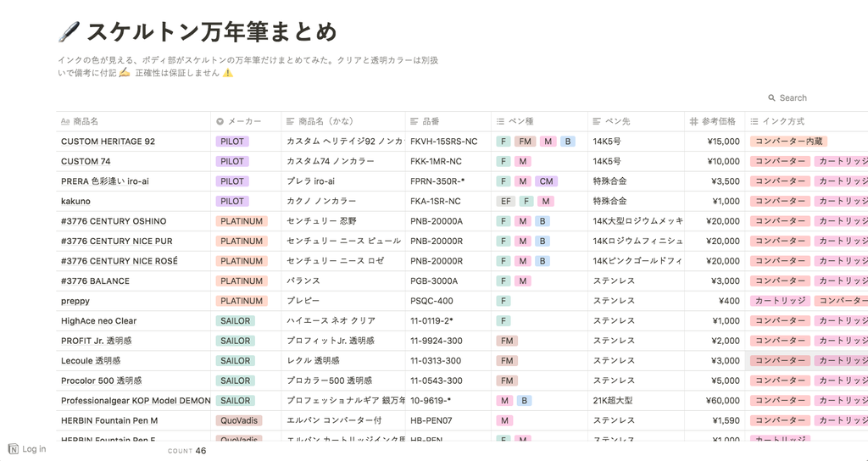
Task: Click the page title スケルトン万年筆まとめ
Action: tap(212, 32)
